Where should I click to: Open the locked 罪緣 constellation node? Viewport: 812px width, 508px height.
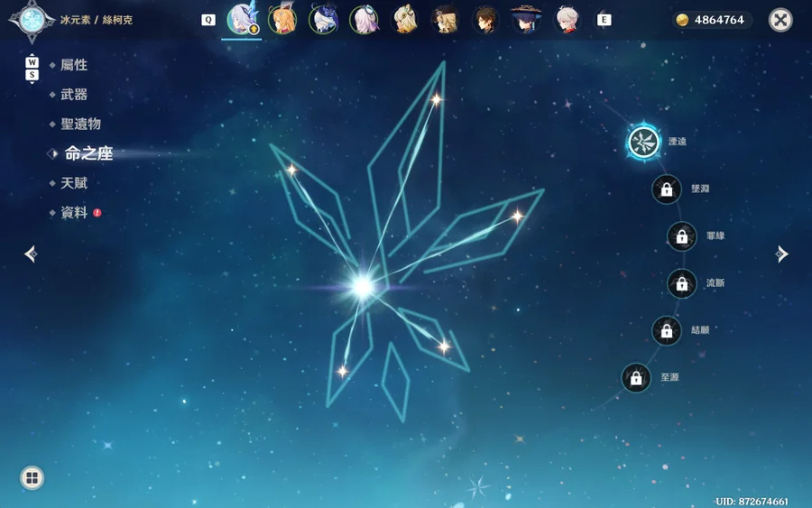pyautogui.click(x=681, y=236)
